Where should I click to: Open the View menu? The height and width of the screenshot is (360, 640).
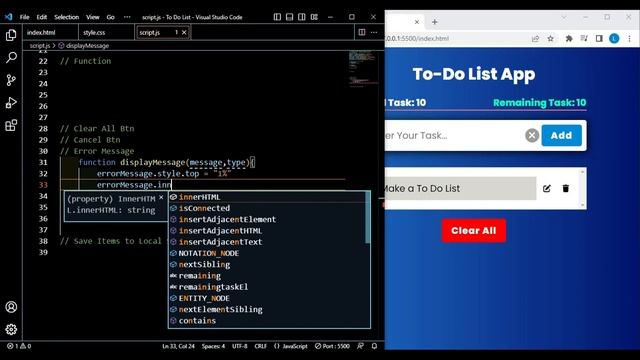tap(93, 17)
